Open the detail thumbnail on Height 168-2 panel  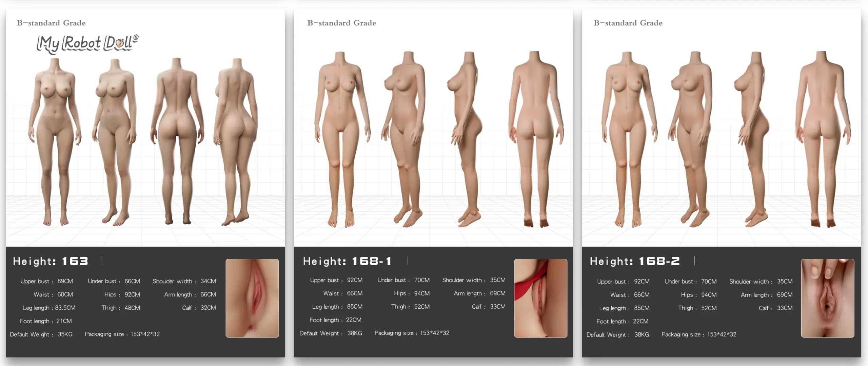[827, 298]
